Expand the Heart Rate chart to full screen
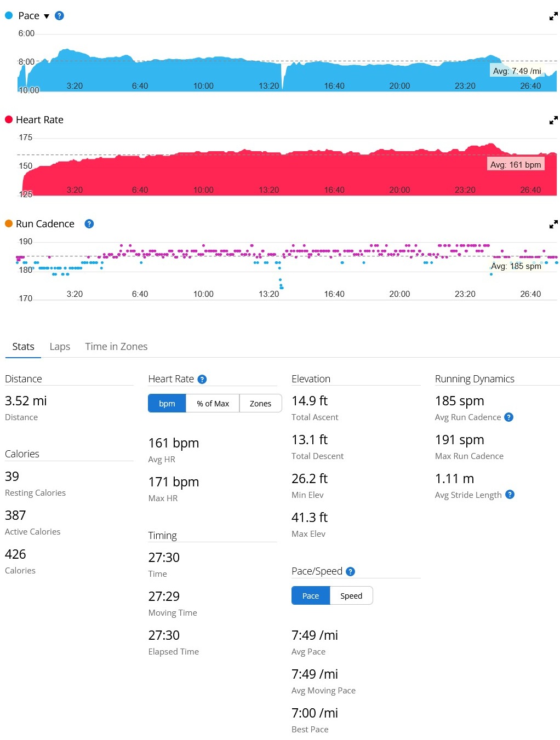Viewport: 560px width, 740px height. coord(553,120)
